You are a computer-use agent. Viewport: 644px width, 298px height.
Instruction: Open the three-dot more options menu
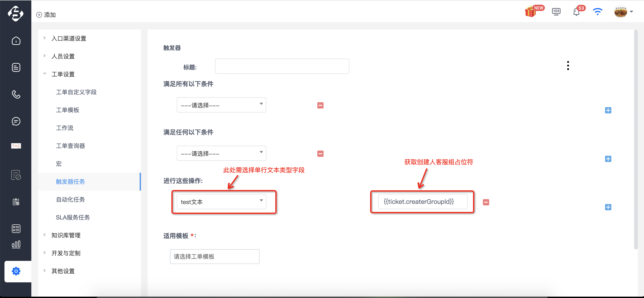[x=568, y=66]
